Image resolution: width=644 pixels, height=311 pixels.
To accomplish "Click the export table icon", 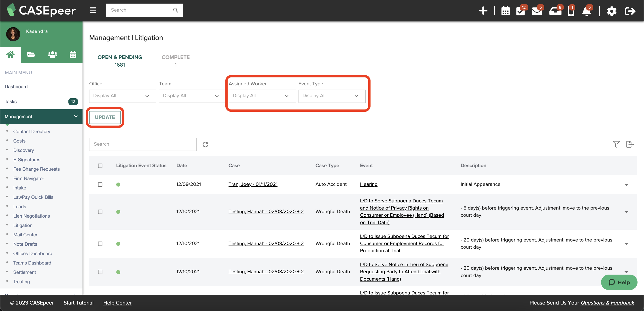I will 630,144.
